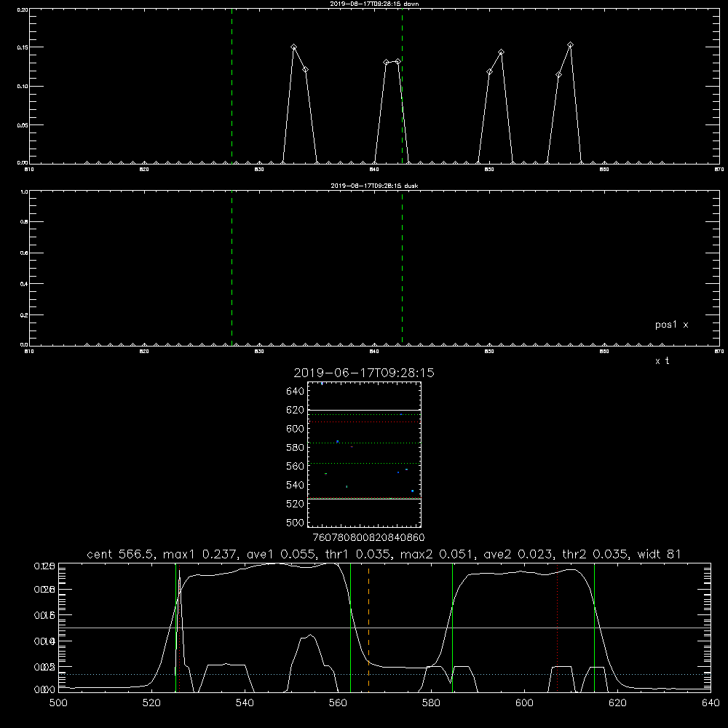Click the 600 y-axis label of small plot
This screenshot has height=728, width=728.
click(295, 429)
